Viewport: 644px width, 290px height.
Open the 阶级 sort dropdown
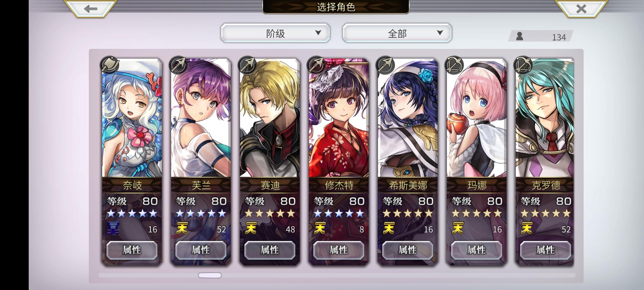pyautogui.click(x=275, y=33)
